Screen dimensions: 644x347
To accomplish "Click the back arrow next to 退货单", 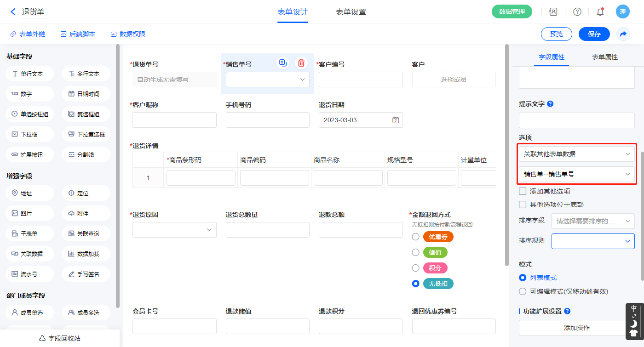I will (13, 12).
